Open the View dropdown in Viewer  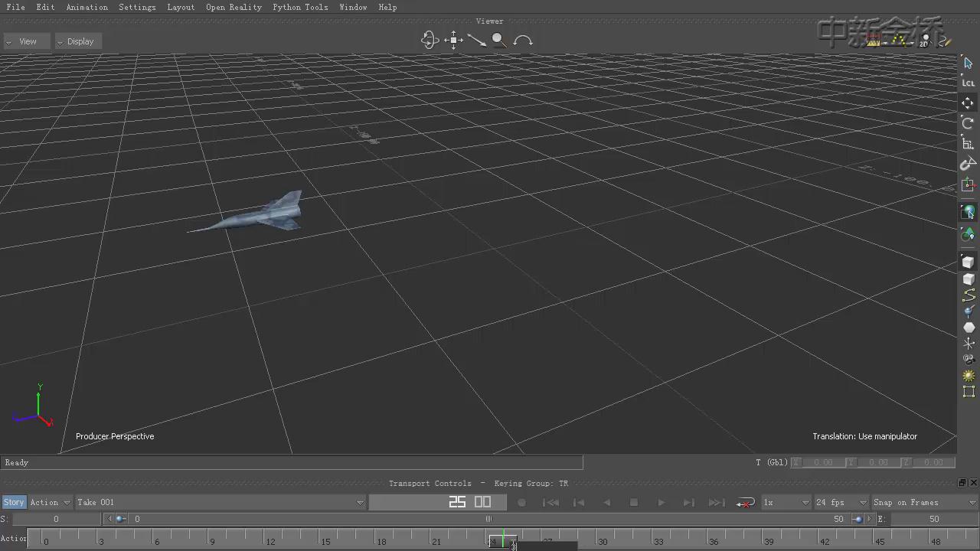coord(28,41)
